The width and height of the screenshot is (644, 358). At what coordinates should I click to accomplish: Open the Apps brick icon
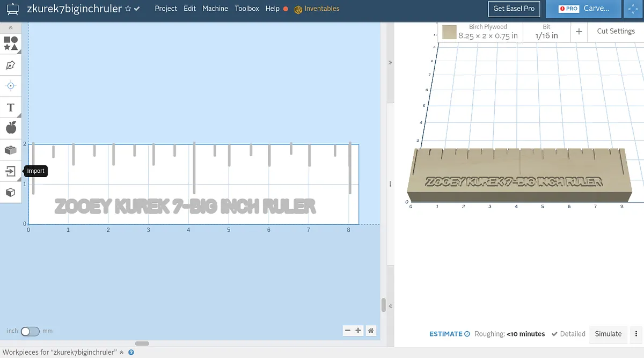[10, 150]
